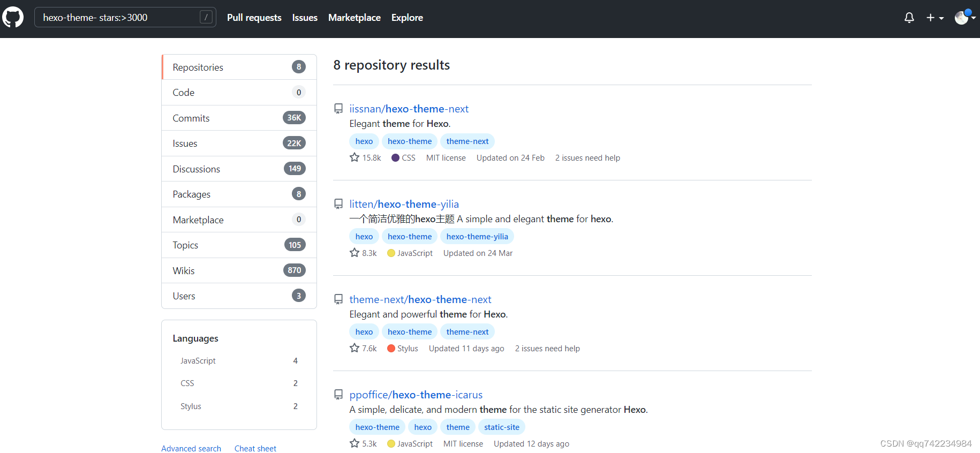
Task: Expand the plus create-new dropdown
Action: [x=935, y=18]
